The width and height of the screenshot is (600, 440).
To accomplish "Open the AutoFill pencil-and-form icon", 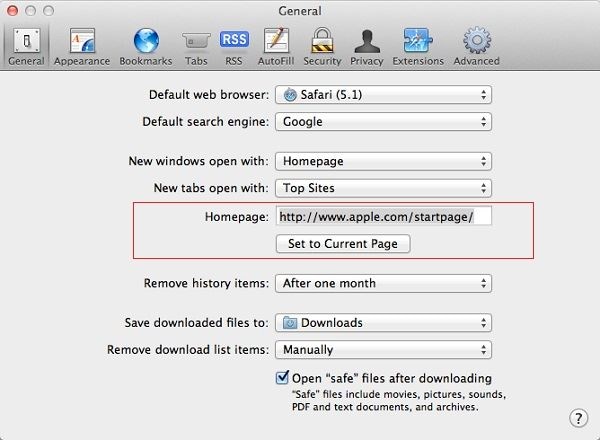I will (276, 40).
